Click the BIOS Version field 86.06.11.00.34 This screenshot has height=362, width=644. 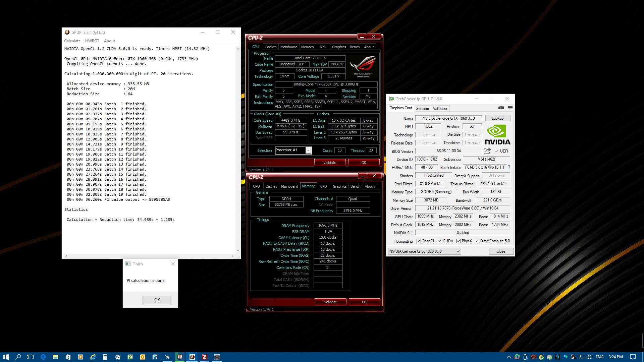coord(448,151)
